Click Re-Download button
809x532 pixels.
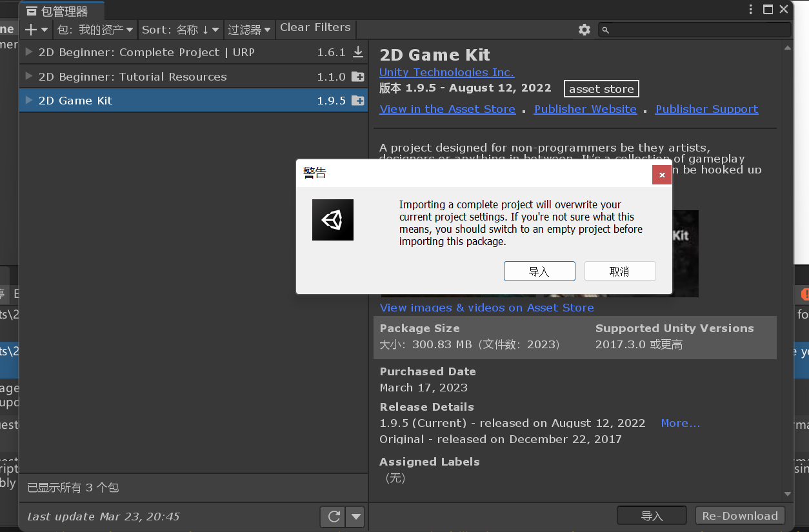740,516
